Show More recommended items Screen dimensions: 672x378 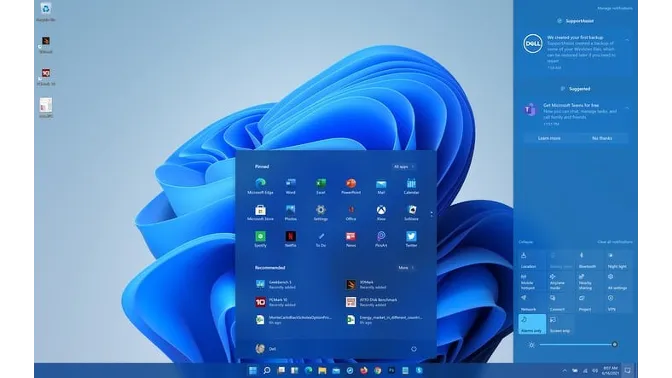tap(405, 267)
